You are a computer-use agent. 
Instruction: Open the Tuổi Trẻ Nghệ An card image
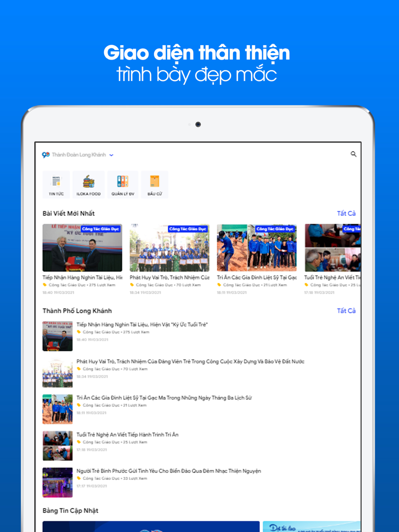coord(333,248)
